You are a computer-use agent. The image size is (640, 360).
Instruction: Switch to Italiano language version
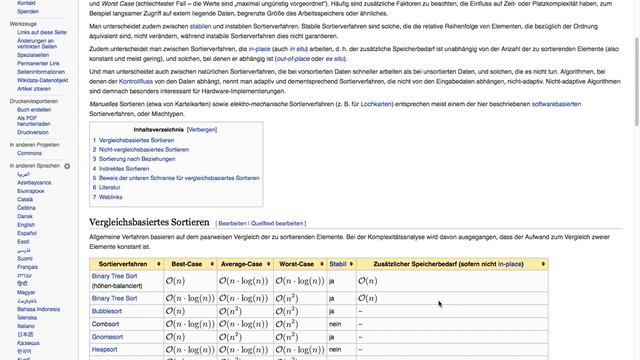pyautogui.click(x=26, y=326)
